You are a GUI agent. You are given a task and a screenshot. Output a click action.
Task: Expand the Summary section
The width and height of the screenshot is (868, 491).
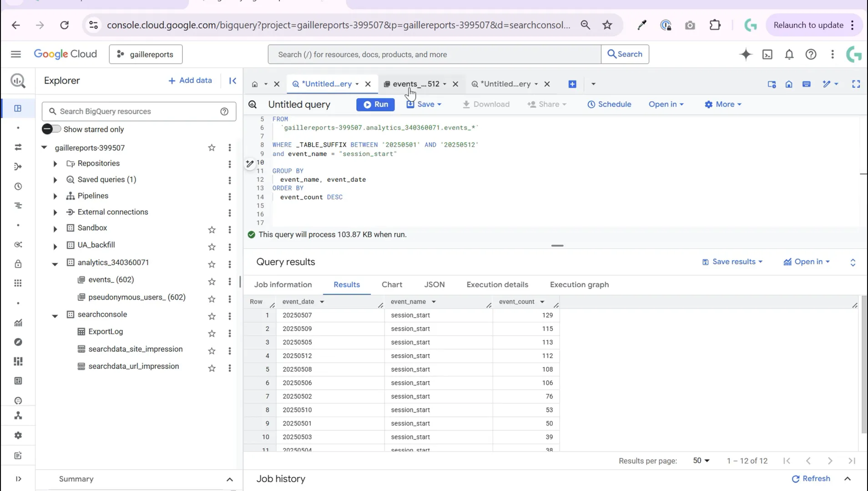[230, 479]
